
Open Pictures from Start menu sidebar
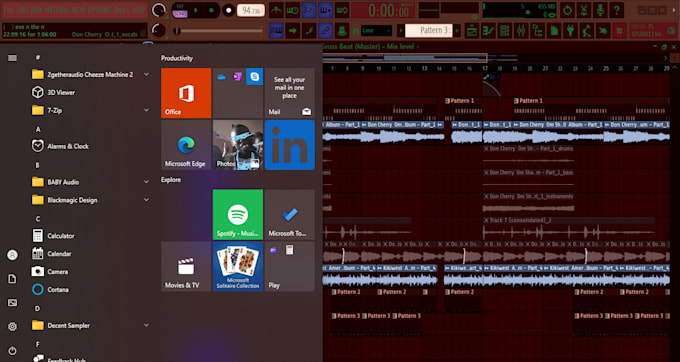click(12, 303)
